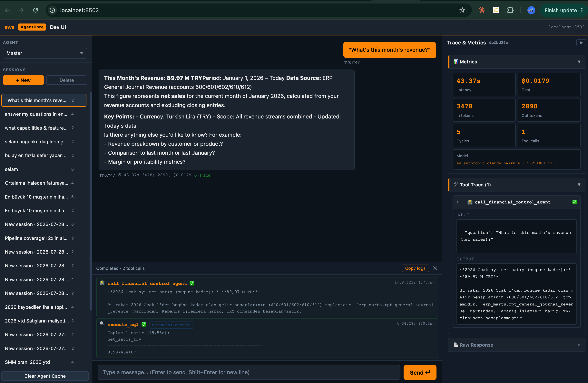
Task: Click the sessions list scrollbar
Action: (x=90, y=201)
